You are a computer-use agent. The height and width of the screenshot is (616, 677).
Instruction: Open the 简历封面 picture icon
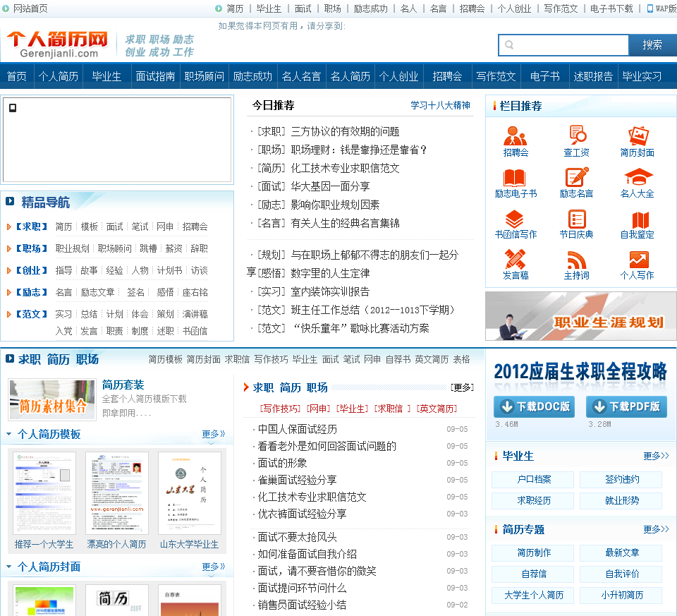click(x=638, y=135)
